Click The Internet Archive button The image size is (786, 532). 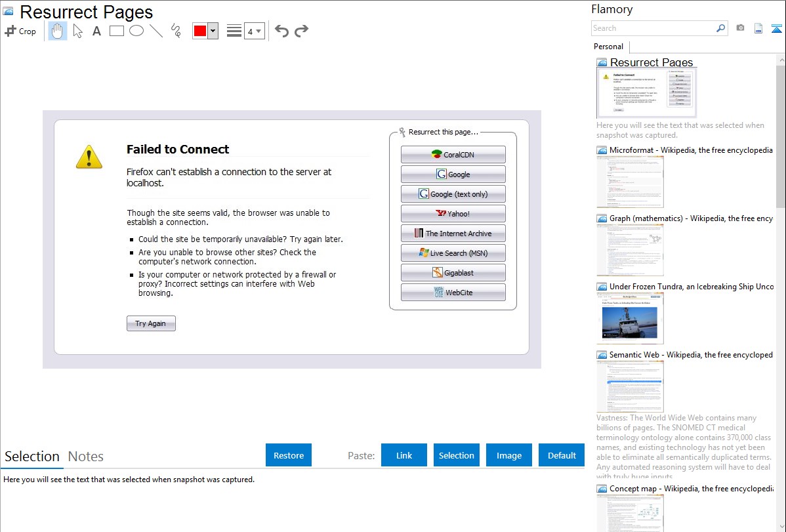click(x=453, y=233)
